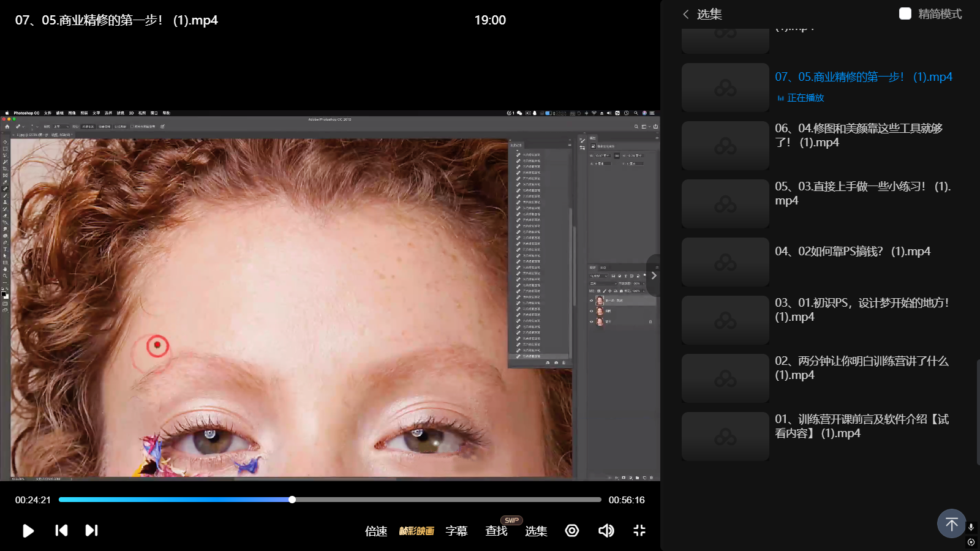Click the 查找 search button

tap(496, 531)
